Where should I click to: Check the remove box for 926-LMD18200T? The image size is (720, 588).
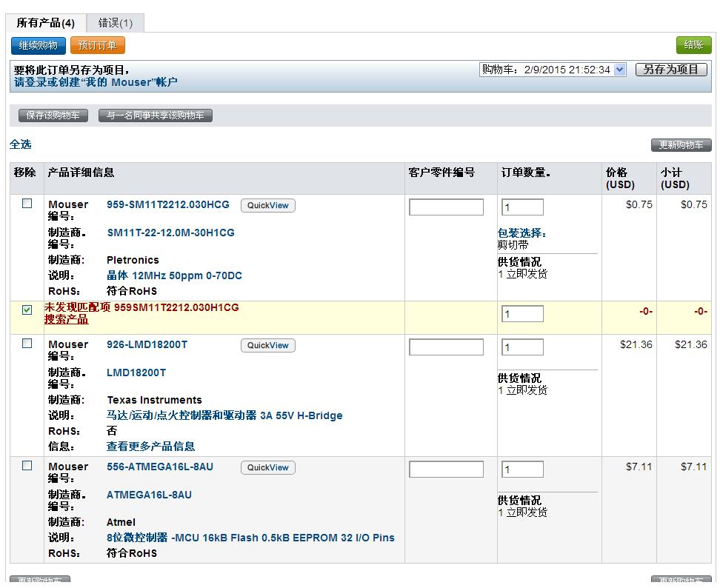coord(27,344)
